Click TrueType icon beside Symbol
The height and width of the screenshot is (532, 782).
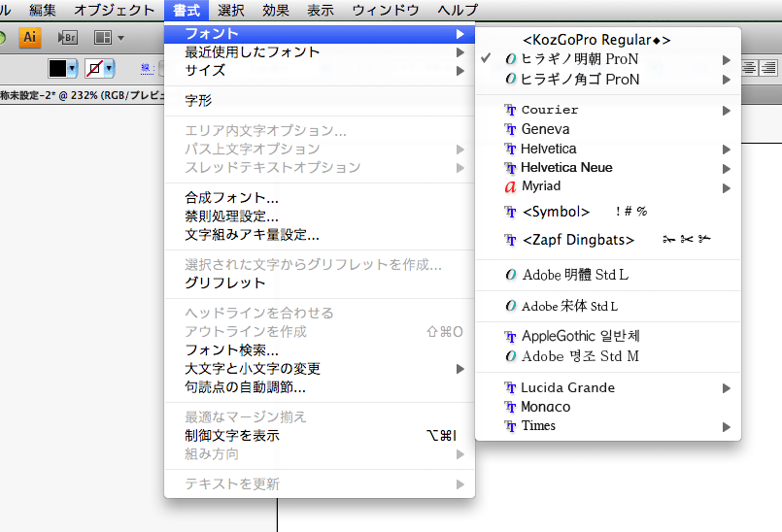(x=510, y=212)
